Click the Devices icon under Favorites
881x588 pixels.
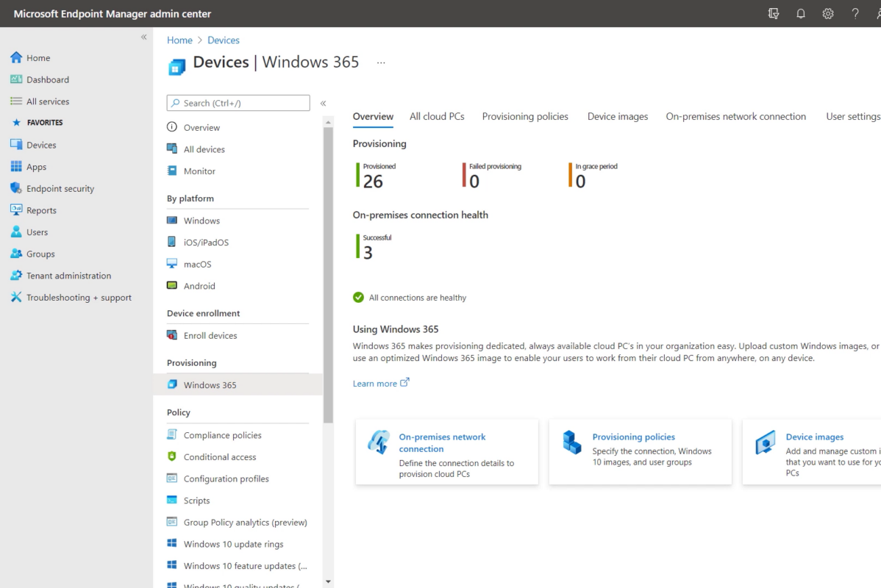pos(16,144)
